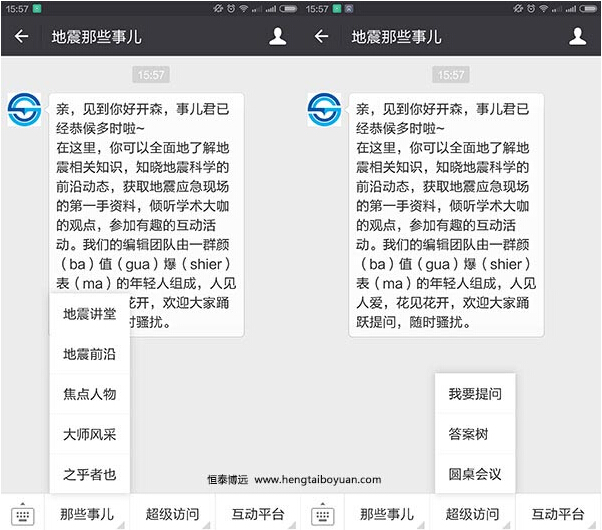Switch to keyboard input in left screenshot

(23, 514)
